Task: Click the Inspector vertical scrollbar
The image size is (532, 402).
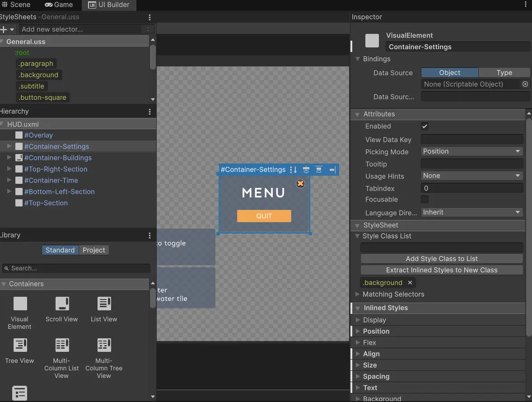Action: tap(528, 227)
